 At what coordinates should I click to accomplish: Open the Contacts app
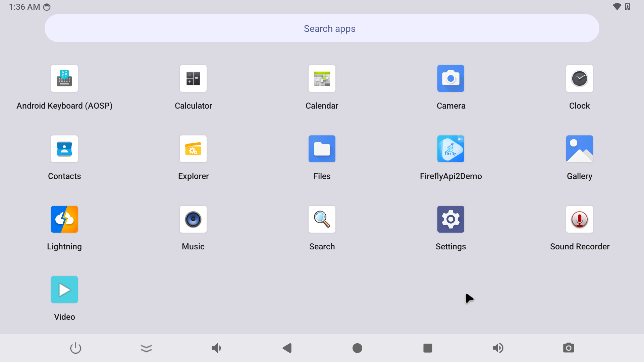click(64, 149)
